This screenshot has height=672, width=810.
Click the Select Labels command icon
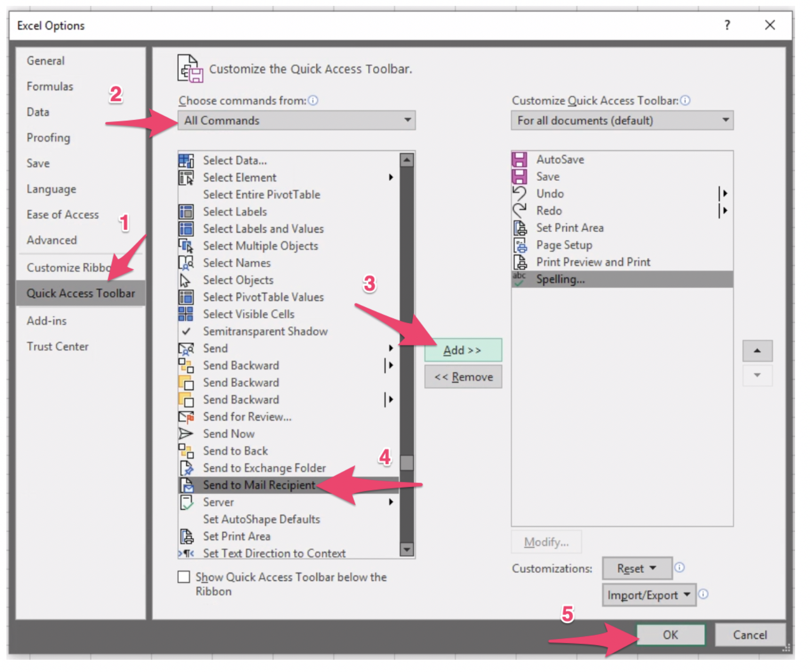coord(186,212)
